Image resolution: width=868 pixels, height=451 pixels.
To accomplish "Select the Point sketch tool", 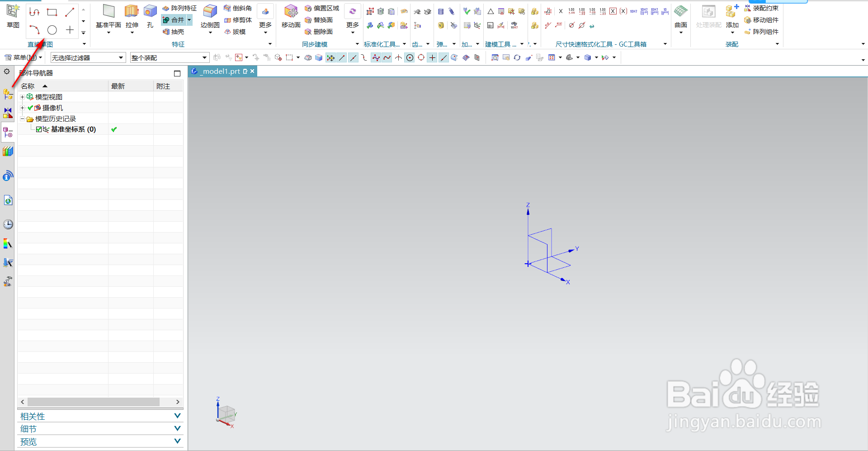I will coord(70,30).
